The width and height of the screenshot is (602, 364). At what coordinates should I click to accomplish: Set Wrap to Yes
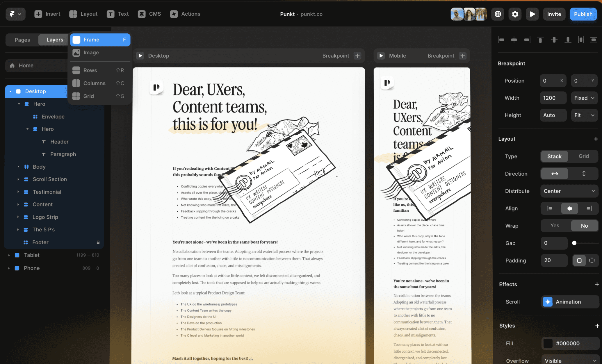(555, 226)
